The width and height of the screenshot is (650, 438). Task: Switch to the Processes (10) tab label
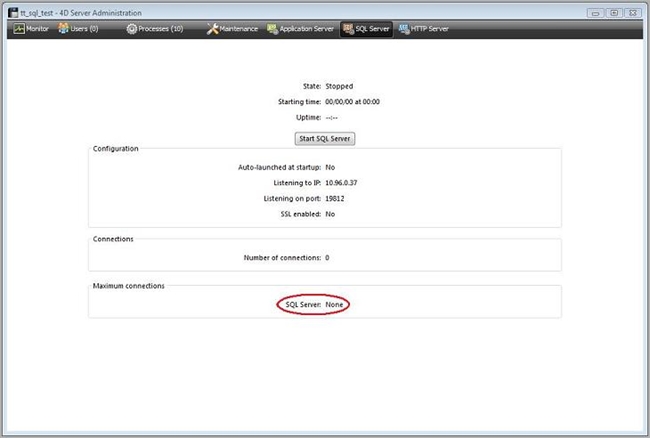click(160, 29)
